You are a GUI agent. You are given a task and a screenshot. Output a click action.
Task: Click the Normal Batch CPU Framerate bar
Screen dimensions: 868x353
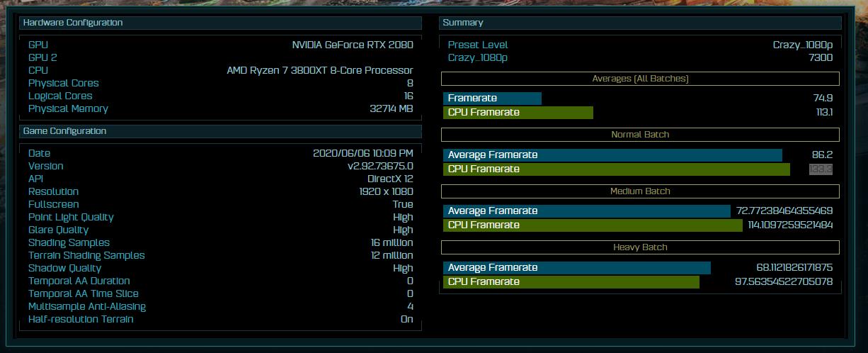click(617, 169)
